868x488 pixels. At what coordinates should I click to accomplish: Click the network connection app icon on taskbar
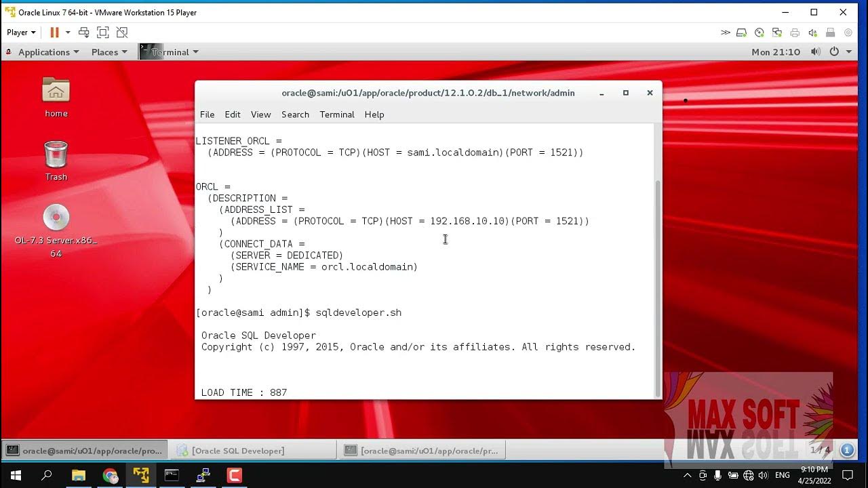pos(203,475)
